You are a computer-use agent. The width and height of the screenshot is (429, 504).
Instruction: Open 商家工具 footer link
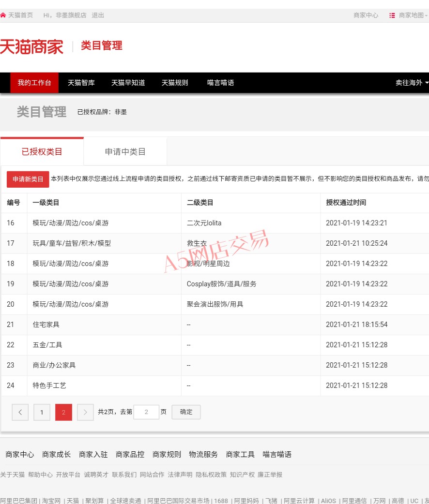tap(240, 454)
